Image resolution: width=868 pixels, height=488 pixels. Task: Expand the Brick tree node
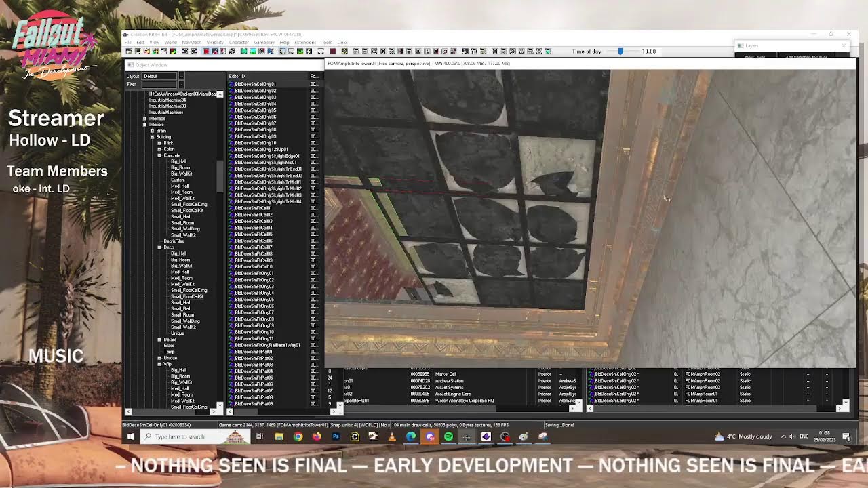(159, 143)
